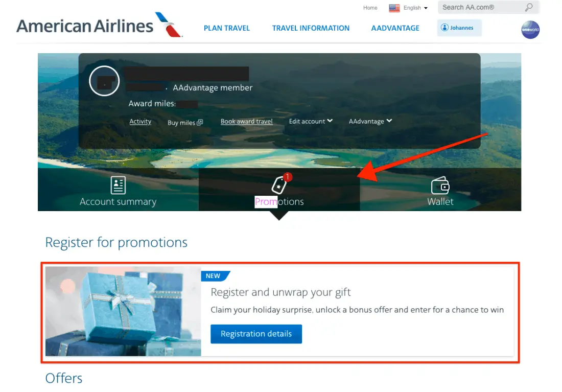Screen dimensions: 562x392
Task: Open the Travel Information menu
Action: (311, 28)
